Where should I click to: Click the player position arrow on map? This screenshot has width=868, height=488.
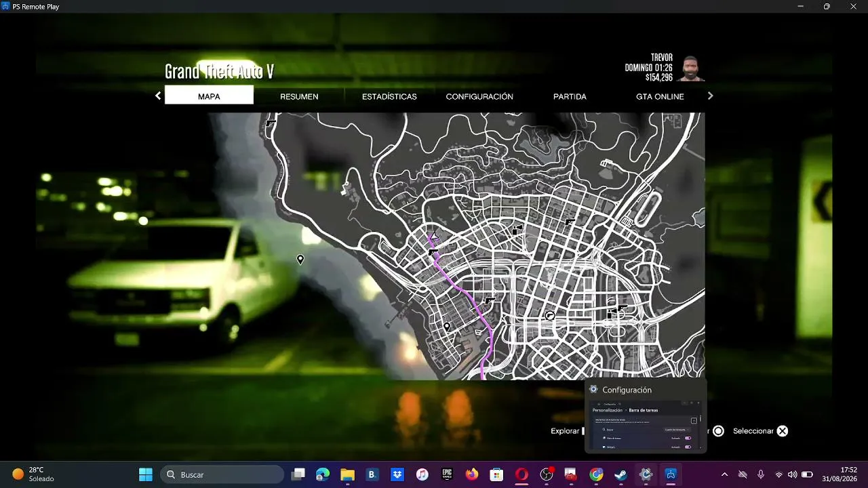point(433,237)
